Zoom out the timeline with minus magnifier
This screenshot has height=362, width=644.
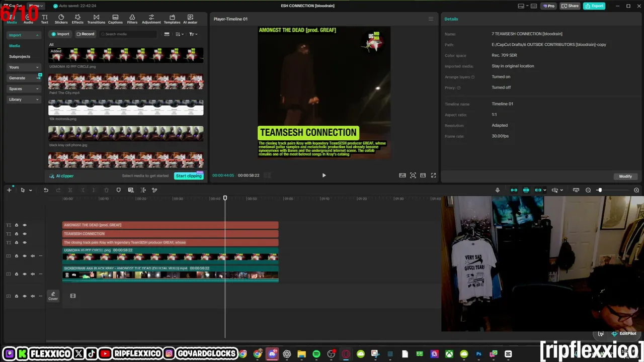coord(588,190)
